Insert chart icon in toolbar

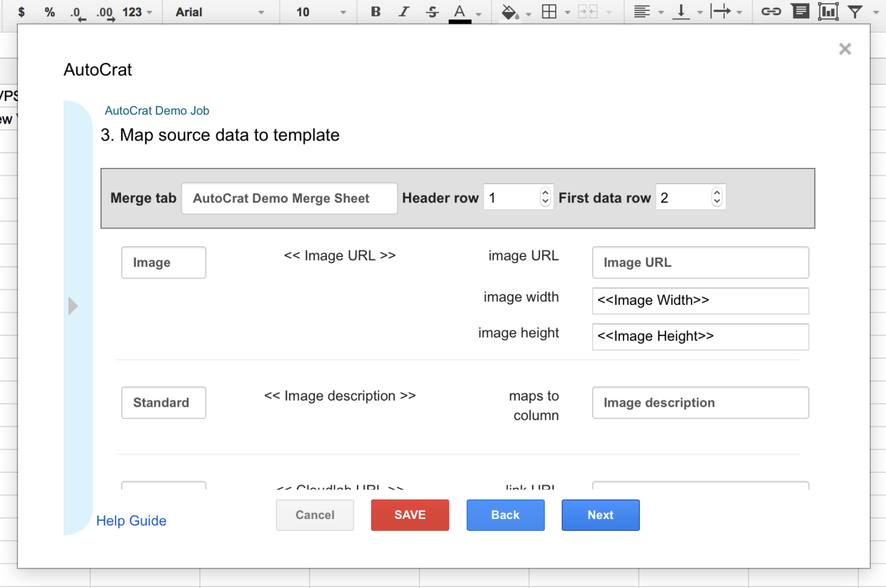pyautogui.click(x=828, y=12)
